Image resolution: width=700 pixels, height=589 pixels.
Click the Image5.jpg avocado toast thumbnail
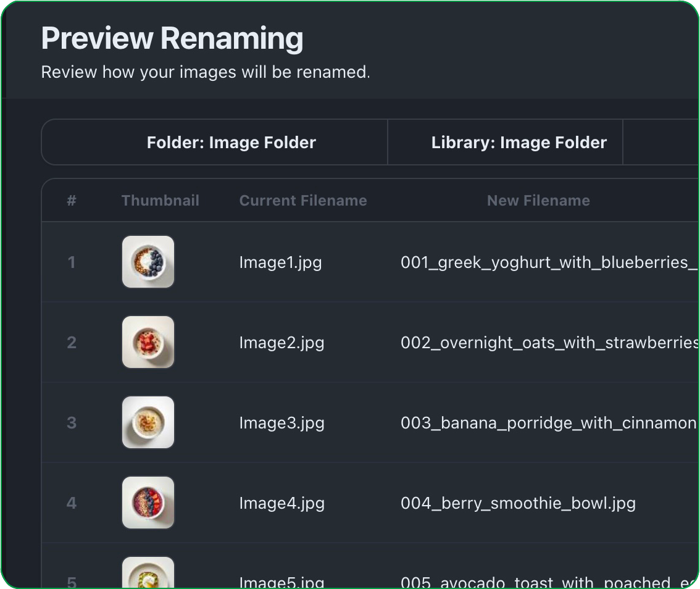[148, 572]
